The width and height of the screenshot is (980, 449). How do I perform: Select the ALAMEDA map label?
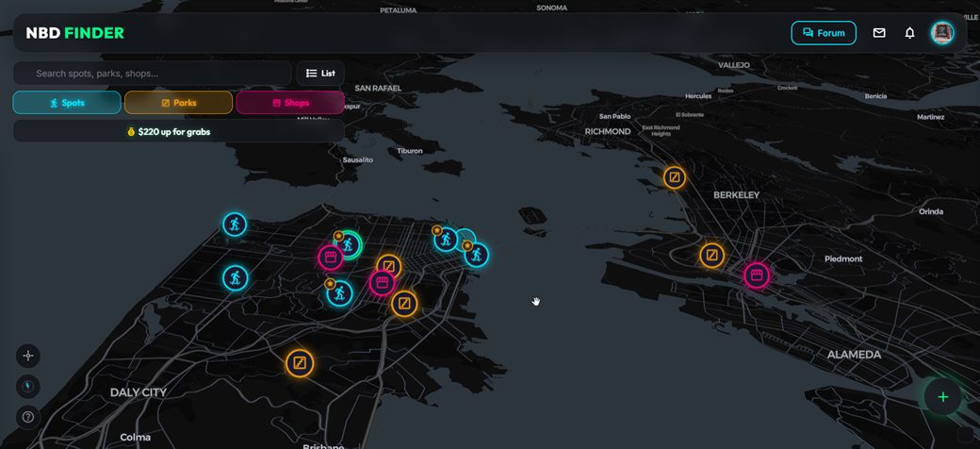pyautogui.click(x=854, y=355)
